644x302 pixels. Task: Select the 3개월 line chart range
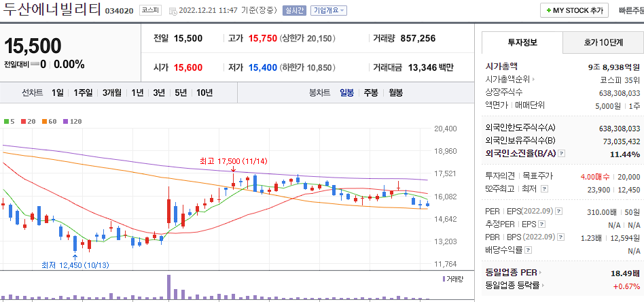pyautogui.click(x=111, y=93)
